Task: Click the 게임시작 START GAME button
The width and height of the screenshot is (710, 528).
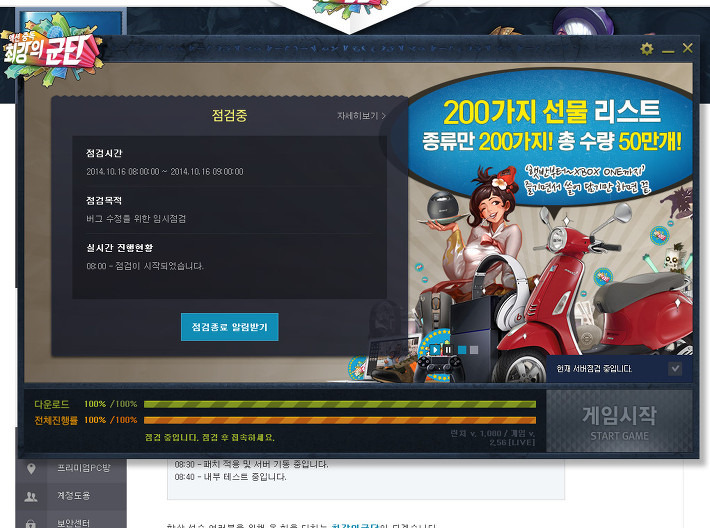Action: (x=619, y=421)
